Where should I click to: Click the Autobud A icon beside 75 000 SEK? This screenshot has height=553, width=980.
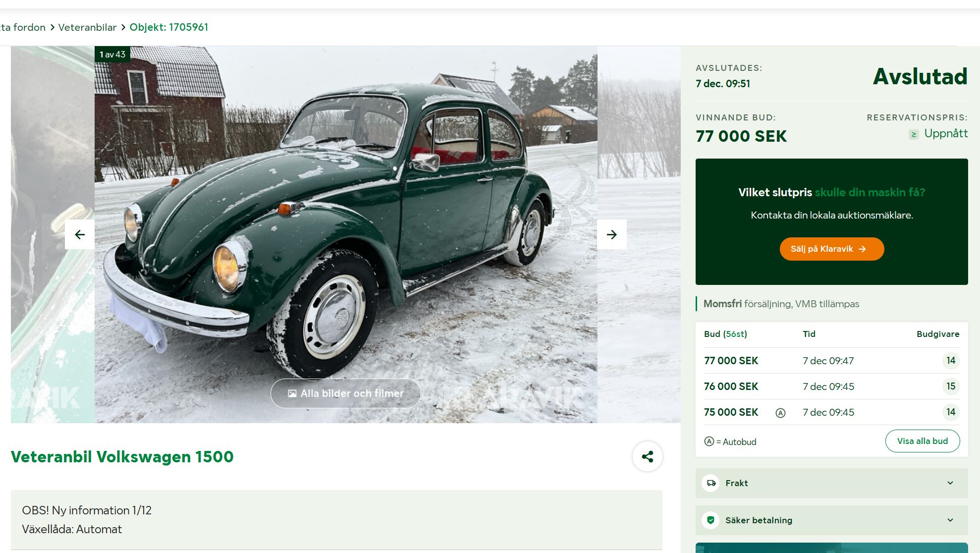point(780,413)
